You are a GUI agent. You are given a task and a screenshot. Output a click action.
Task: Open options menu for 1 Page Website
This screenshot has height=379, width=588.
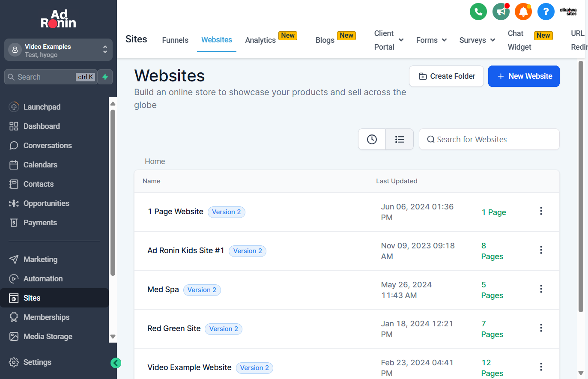[x=541, y=211]
